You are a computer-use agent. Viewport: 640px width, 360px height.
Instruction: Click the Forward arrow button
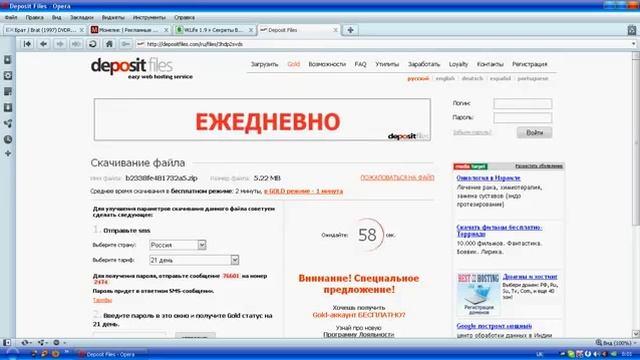point(60,44)
